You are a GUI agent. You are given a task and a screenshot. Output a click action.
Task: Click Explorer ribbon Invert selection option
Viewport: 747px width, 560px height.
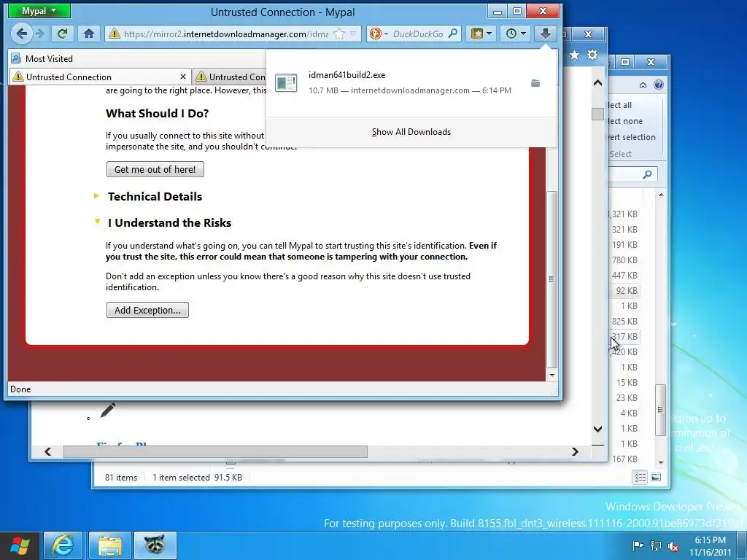(x=632, y=137)
